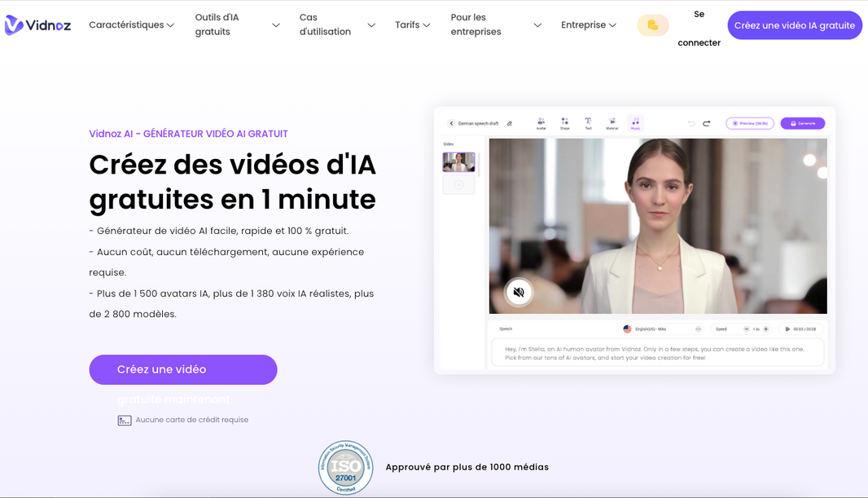The image size is (868, 498).
Task: Increase speech speed with plus
Action: point(765,329)
